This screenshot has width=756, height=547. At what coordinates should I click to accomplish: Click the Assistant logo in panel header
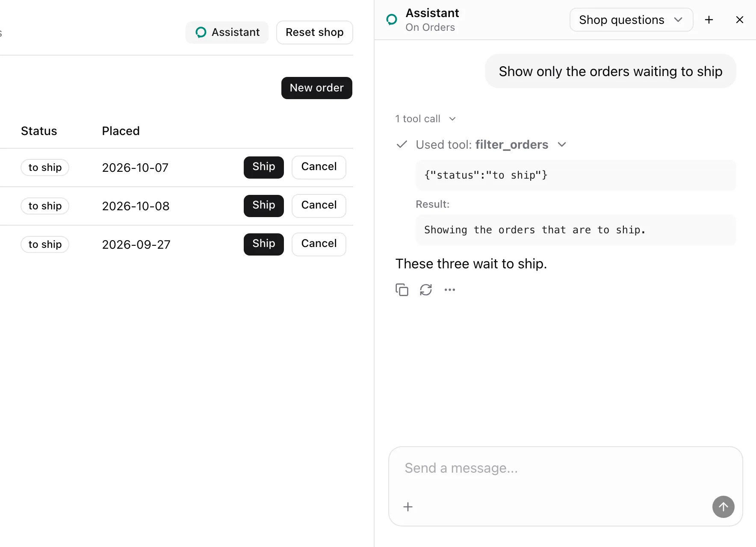click(x=392, y=20)
